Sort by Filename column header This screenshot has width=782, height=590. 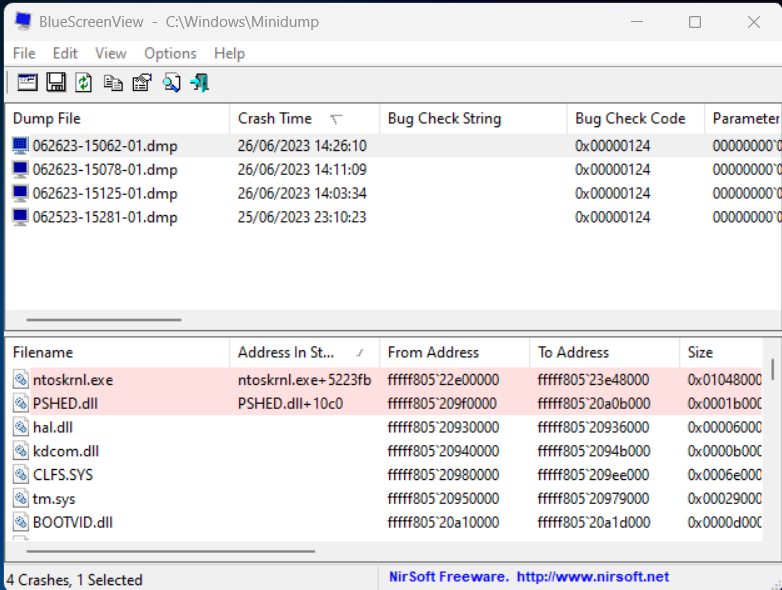118,353
